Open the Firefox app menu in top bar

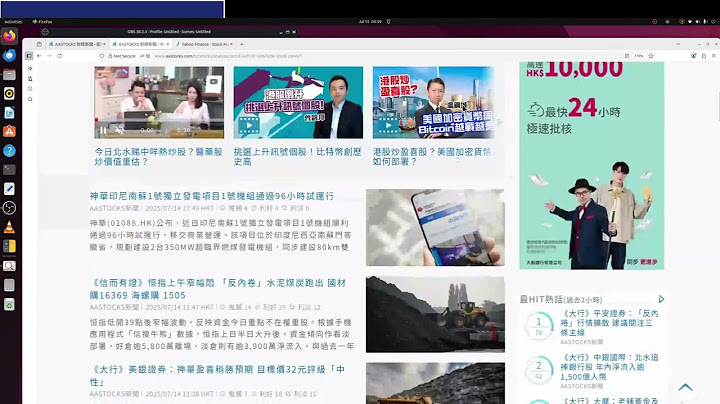click(42, 22)
